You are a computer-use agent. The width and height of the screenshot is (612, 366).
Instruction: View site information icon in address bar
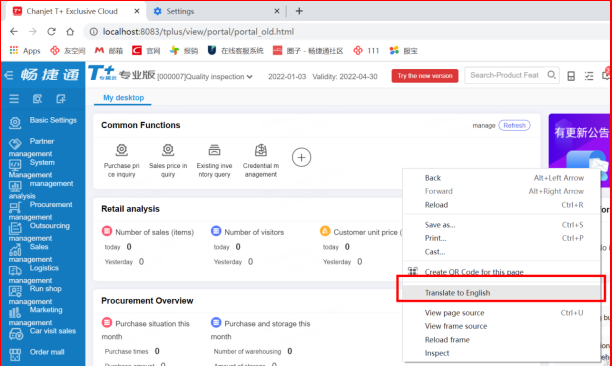coord(94,32)
